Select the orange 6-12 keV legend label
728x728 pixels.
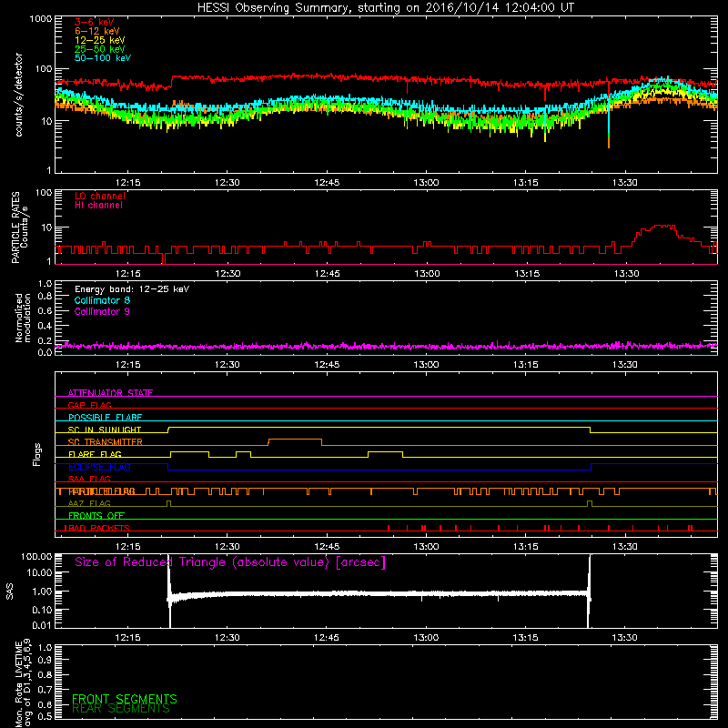pyautogui.click(x=97, y=31)
